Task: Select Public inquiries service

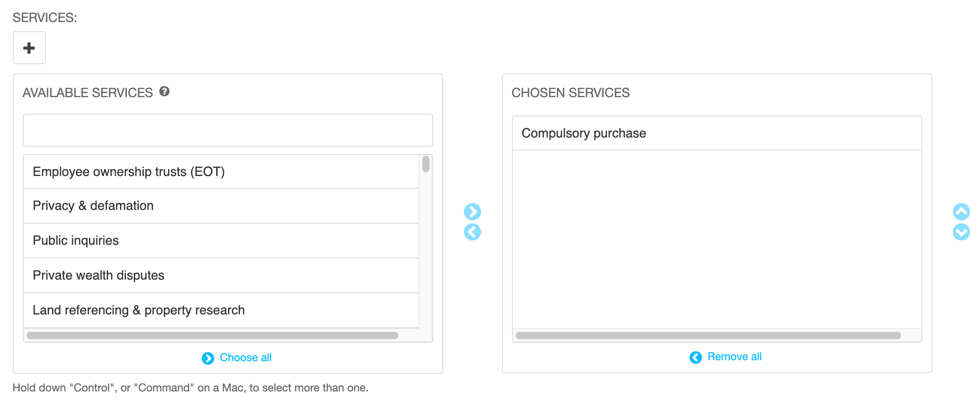Action: click(221, 241)
